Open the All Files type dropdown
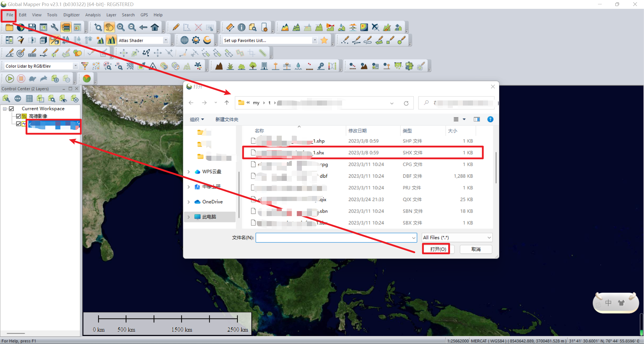Screen dimensions: 644x344 tap(489, 237)
